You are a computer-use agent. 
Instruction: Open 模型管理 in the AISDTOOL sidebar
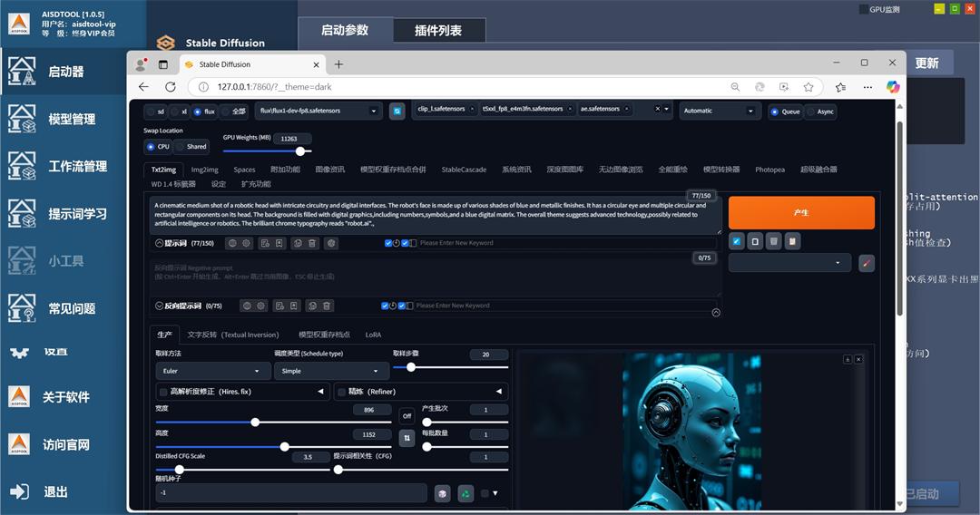[71, 119]
